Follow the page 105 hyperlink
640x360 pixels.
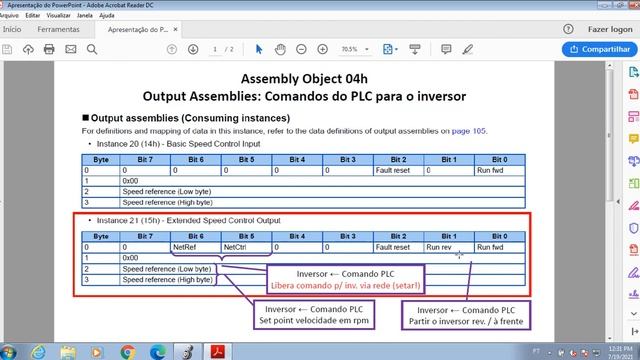pos(469,131)
